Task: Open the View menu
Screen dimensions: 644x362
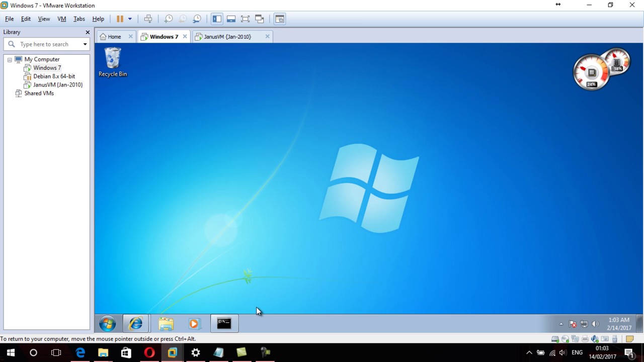Action: click(x=44, y=19)
